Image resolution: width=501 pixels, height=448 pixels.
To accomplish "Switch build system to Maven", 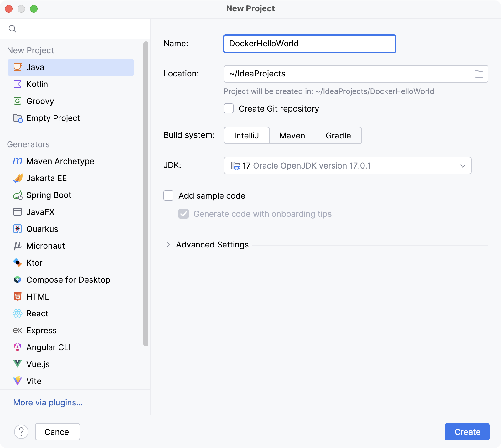I will coord(292,136).
